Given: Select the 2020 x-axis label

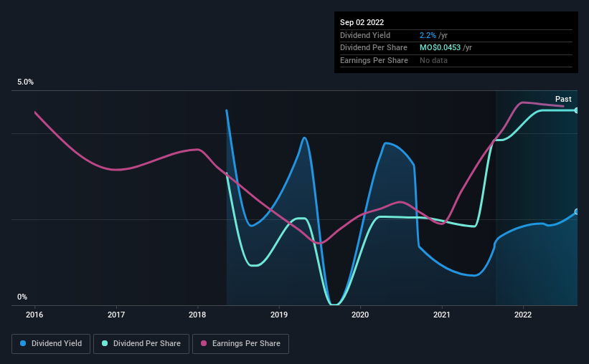Looking at the screenshot, I should [360, 315].
